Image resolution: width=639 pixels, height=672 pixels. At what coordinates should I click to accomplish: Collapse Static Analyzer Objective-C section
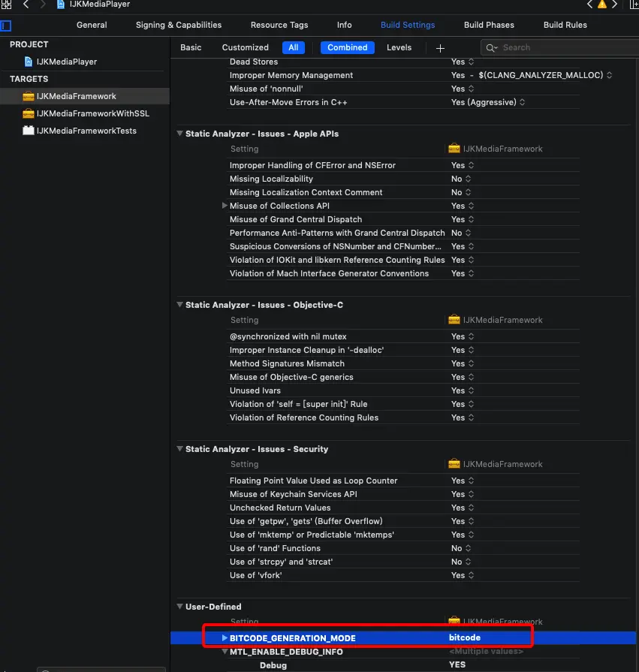tap(179, 305)
